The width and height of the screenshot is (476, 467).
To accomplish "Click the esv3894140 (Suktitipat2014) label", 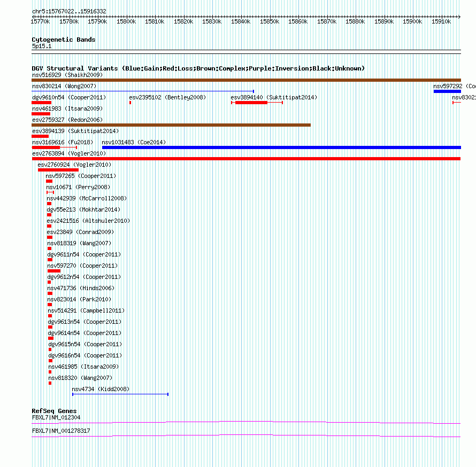I will point(274,97).
